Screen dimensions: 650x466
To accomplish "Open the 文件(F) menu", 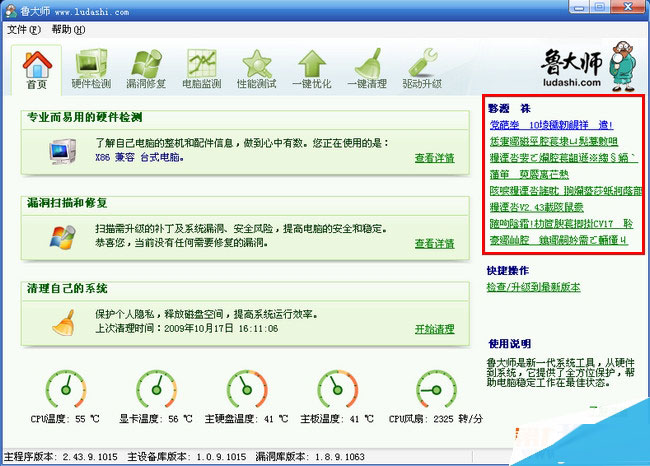I will 24,29.
